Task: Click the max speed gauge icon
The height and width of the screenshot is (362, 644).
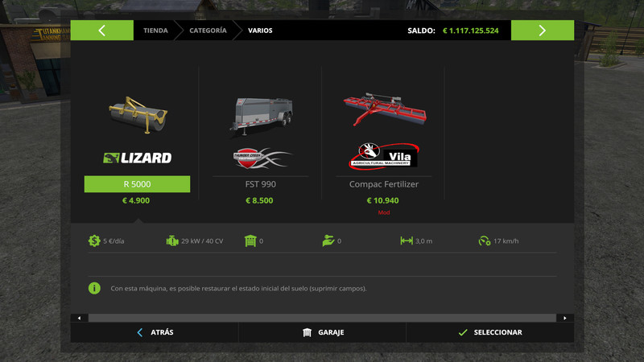Action: click(x=485, y=241)
